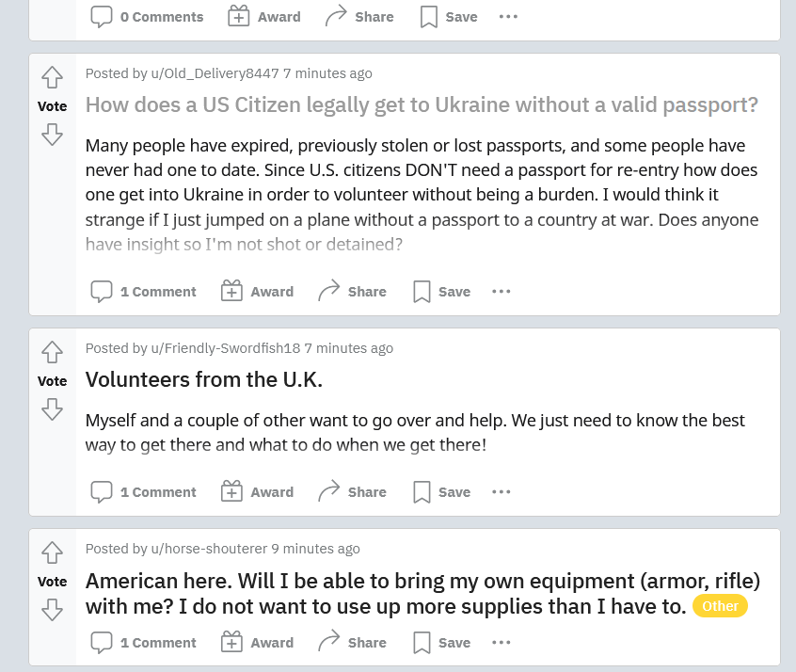Downvote the American equipment post

[x=53, y=610]
